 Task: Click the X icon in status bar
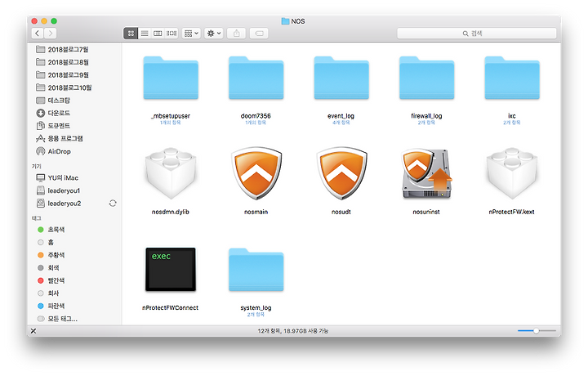(33, 331)
